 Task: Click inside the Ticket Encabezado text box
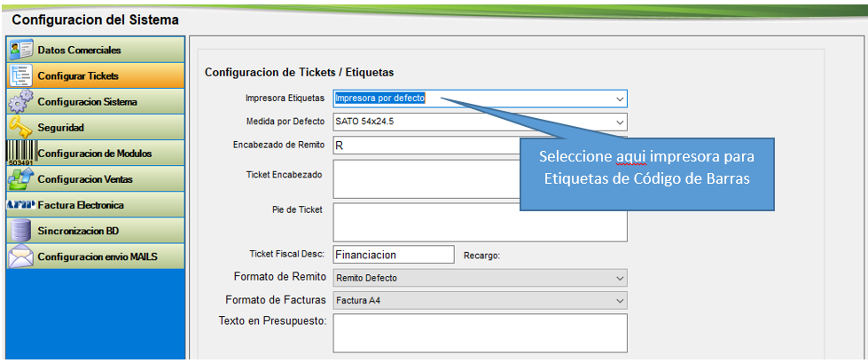tap(426, 179)
